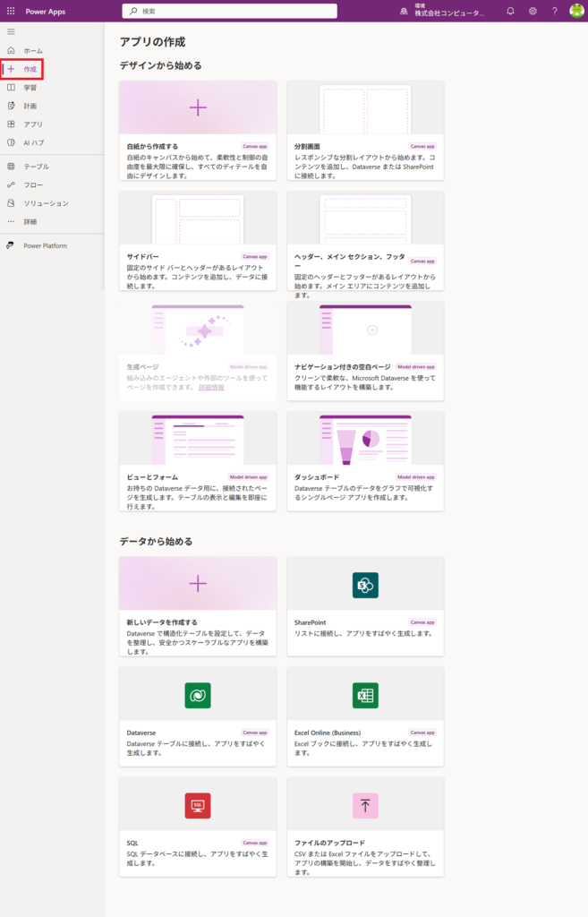Click the home icon in sidebar
588x917 pixels.
(11, 51)
